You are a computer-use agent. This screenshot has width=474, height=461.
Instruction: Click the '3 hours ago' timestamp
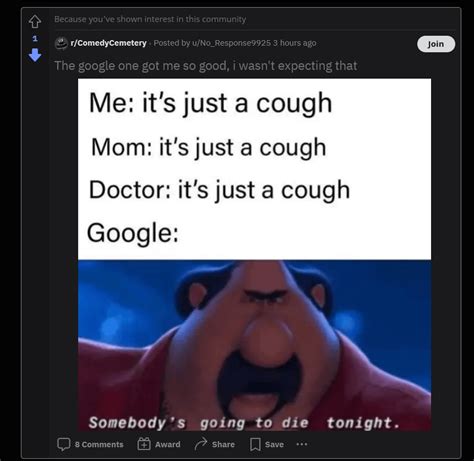point(295,43)
